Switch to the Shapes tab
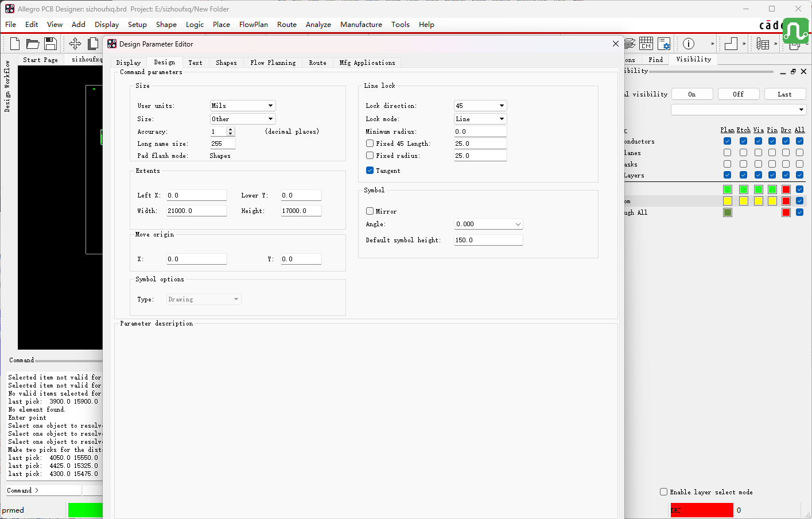 (x=226, y=63)
